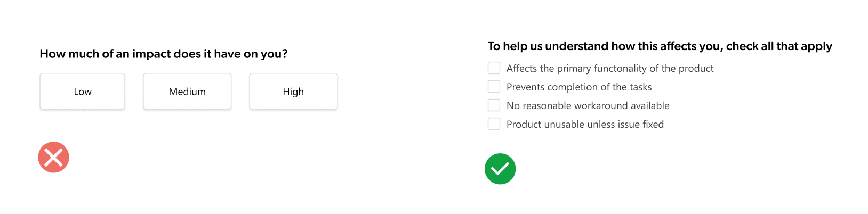Click the 'No reasonable workaround available' label text
This screenshot has width=868, height=214.
pos(588,105)
